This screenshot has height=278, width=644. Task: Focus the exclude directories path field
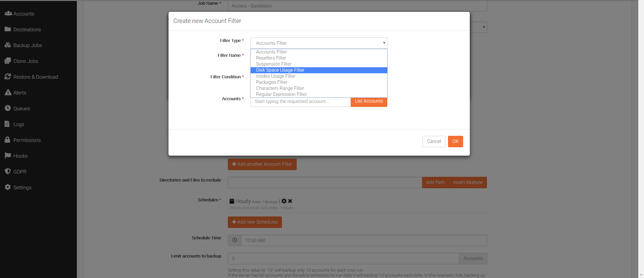click(325, 183)
